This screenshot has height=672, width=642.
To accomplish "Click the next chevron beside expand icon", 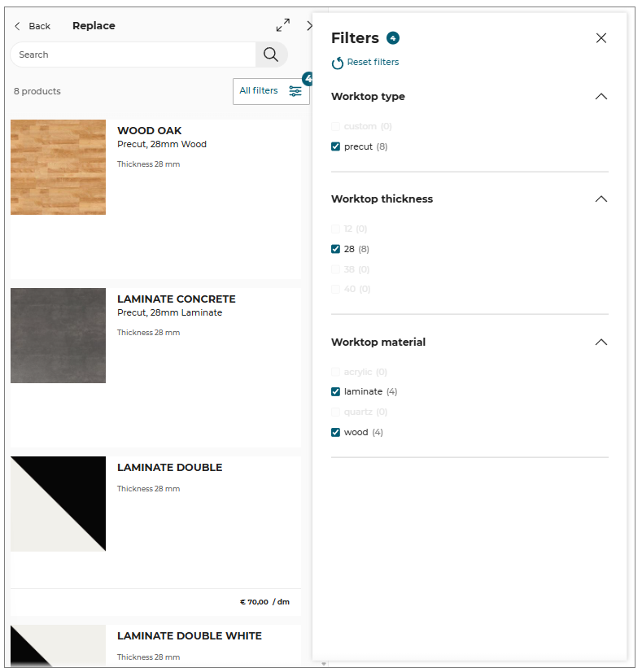I will point(309,26).
